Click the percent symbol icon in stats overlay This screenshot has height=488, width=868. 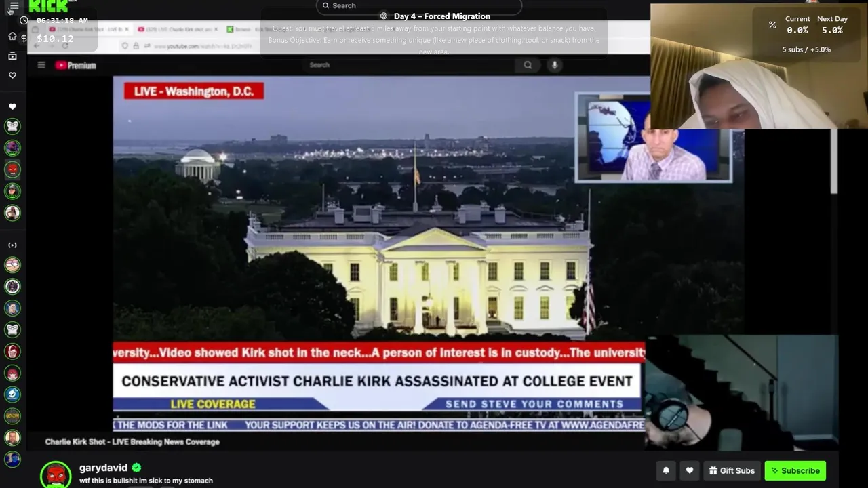click(772, 25)
